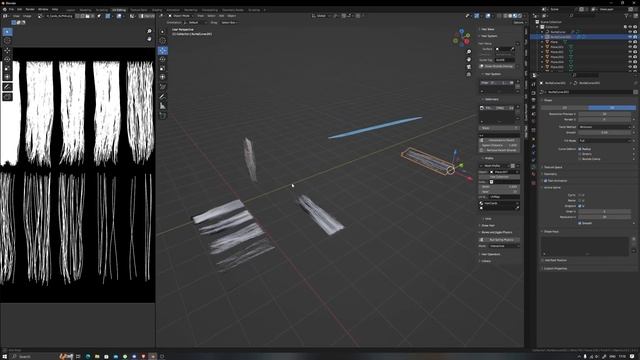The width and height of the screenshot is (640, 360).
Task: Select the Add Cube tool in 3D viewport
Action: pyautogui.click(x=162, y=116)
